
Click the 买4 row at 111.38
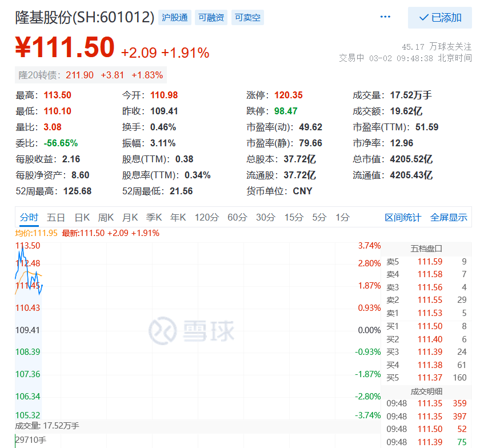click(426, 365)
